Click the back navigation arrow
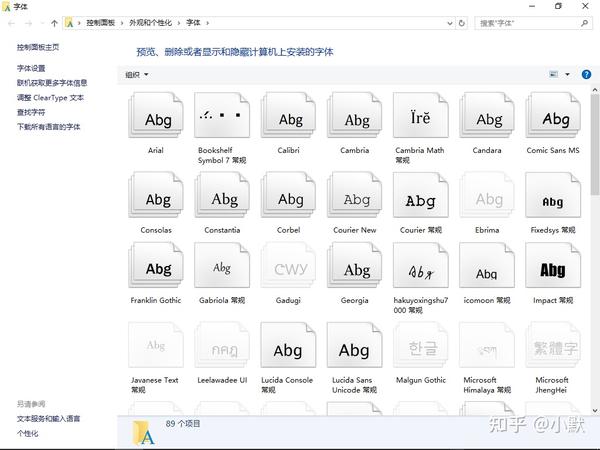 [x=11, y=23]
